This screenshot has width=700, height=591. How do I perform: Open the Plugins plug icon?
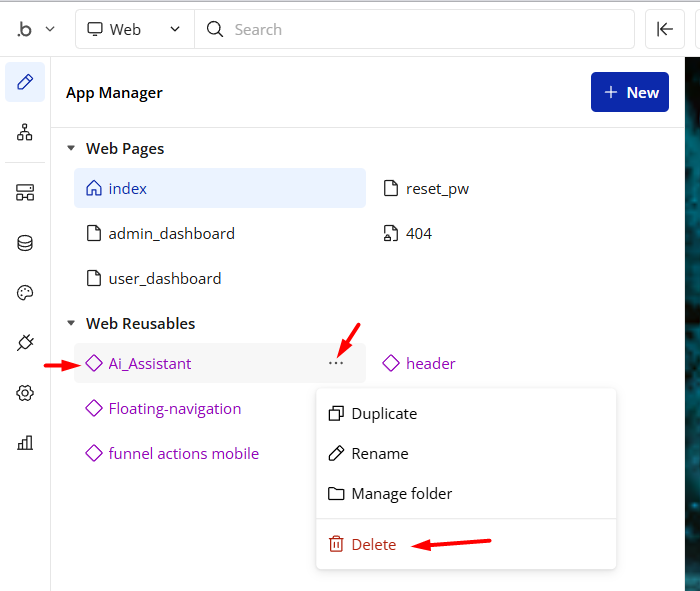coord(25,343)
